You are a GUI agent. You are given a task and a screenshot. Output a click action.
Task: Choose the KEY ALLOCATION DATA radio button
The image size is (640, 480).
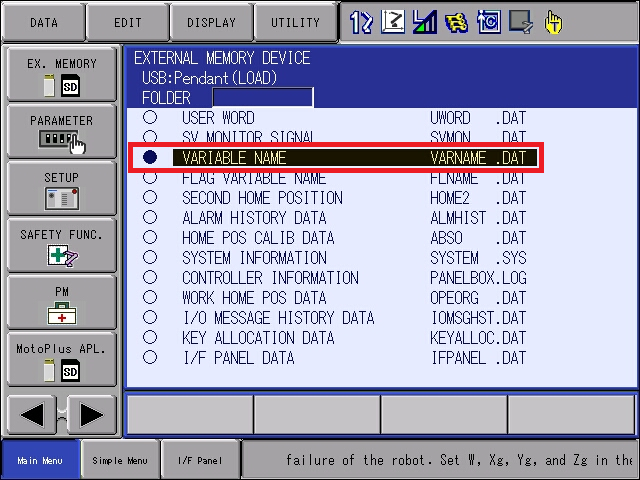pos(150,337)
